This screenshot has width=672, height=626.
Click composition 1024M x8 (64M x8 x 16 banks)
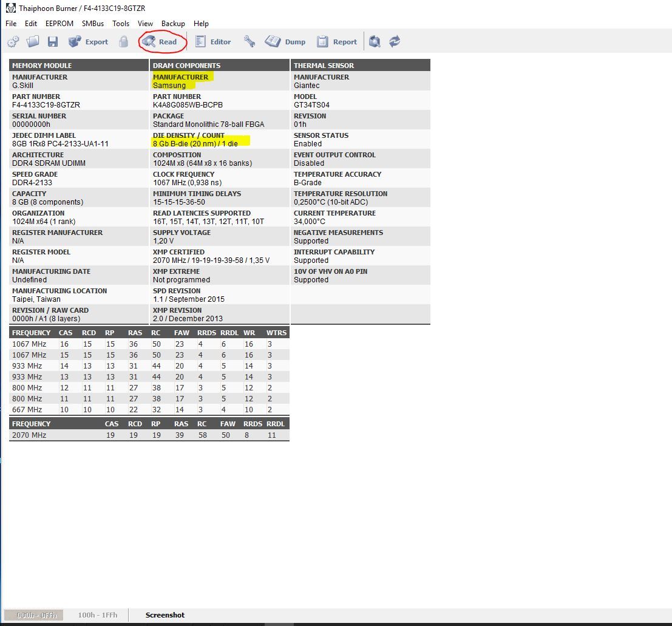pyautogui.click(x=203, y=163)
